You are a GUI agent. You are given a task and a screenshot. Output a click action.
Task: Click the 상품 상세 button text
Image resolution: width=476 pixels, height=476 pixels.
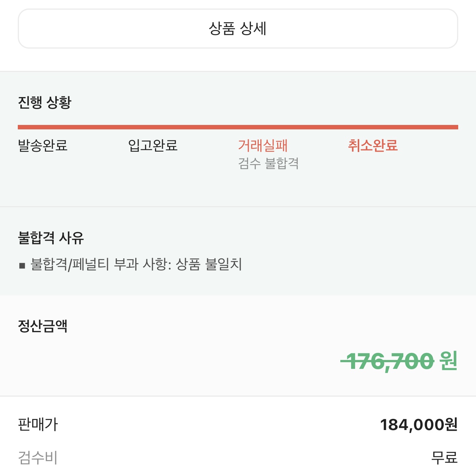[238, 29]
